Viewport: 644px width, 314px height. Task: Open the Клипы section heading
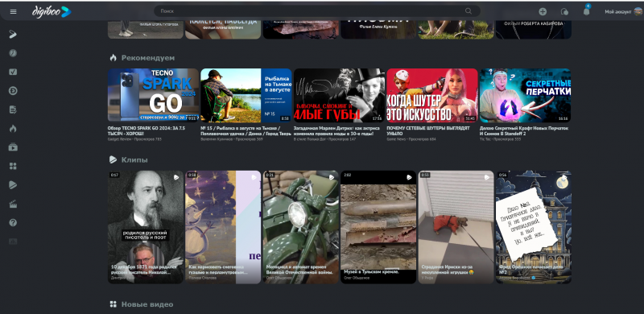(134, 159)
